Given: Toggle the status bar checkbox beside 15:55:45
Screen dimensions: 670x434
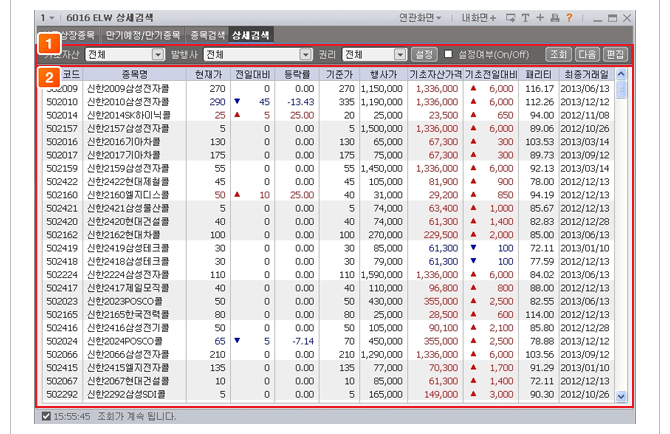Looking at the screenshot, I should coord(46,416).
